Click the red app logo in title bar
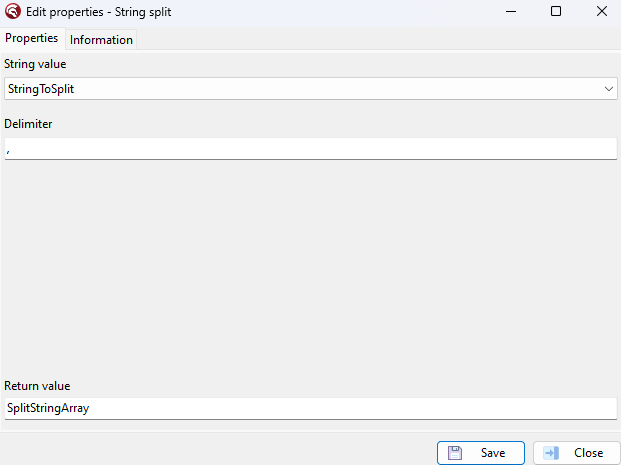Viewport: 621px width, 465px height. 13,11
